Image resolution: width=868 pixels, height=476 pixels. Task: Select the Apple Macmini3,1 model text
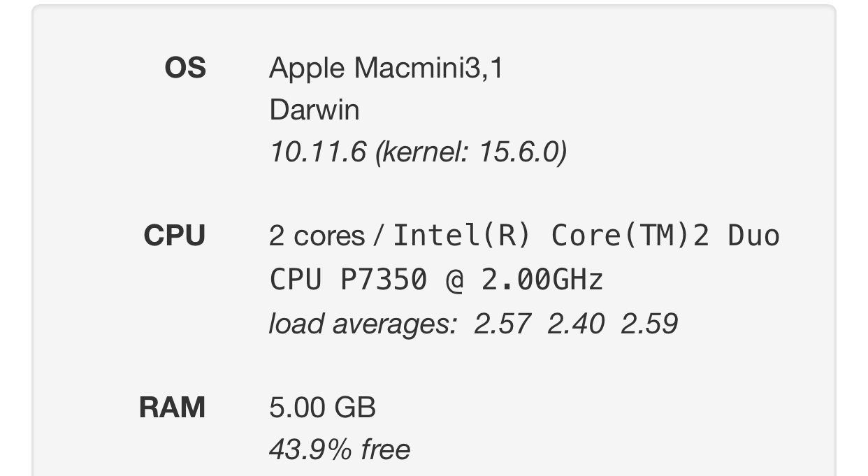click(385, 68)
